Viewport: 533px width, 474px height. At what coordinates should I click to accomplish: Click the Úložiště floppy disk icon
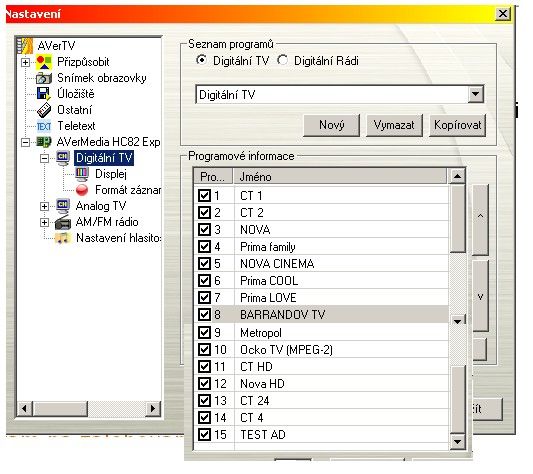44,94
